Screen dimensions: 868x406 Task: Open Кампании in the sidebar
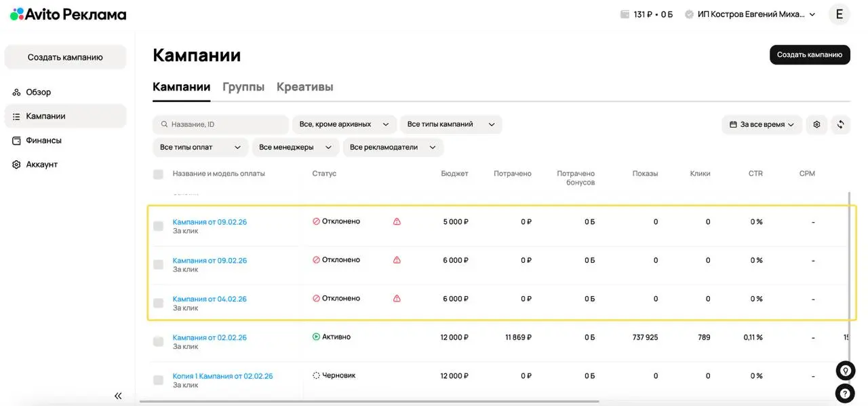click(66, 116)
